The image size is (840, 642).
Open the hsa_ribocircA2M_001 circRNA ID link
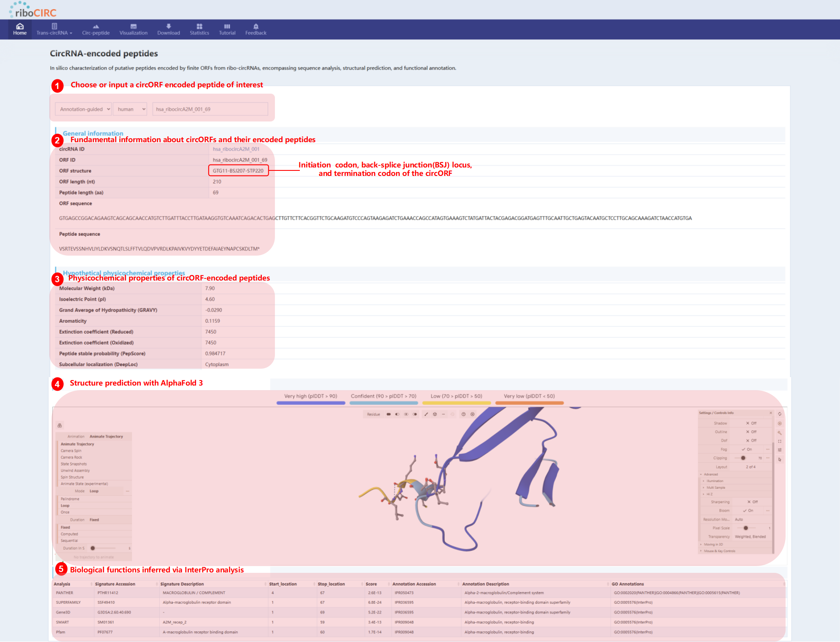[236, 149]
